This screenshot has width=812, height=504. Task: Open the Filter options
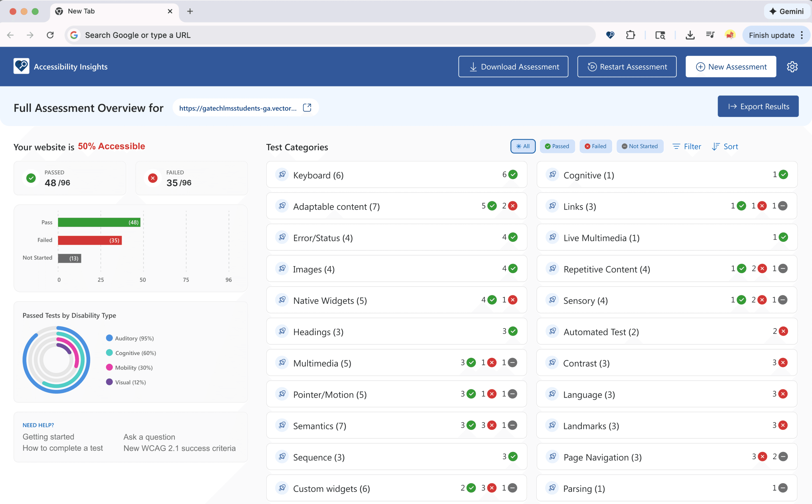687,146
